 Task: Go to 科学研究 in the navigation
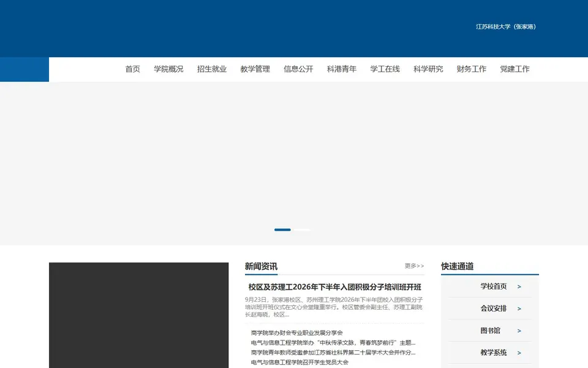[x=428, y=69]
